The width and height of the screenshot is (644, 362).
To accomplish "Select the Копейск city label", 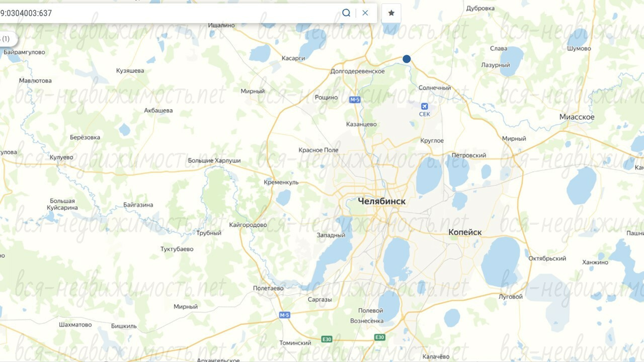I will [465, 232].
